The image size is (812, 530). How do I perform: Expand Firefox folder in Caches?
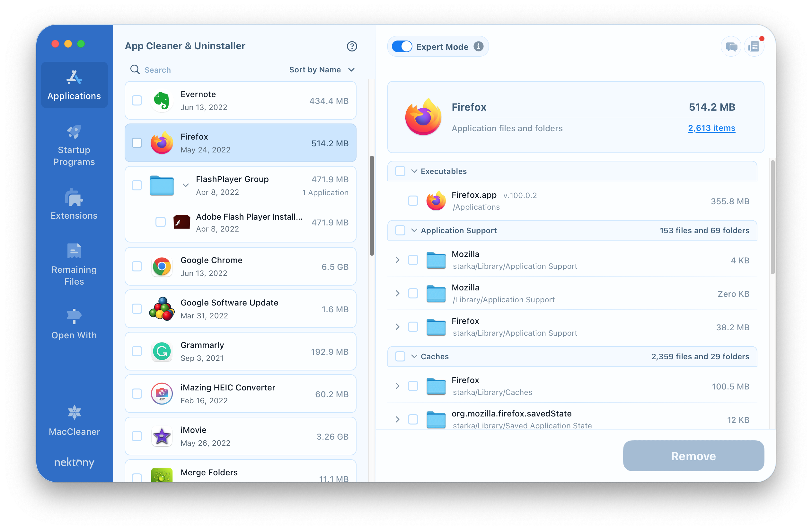[x=397, y=385]
